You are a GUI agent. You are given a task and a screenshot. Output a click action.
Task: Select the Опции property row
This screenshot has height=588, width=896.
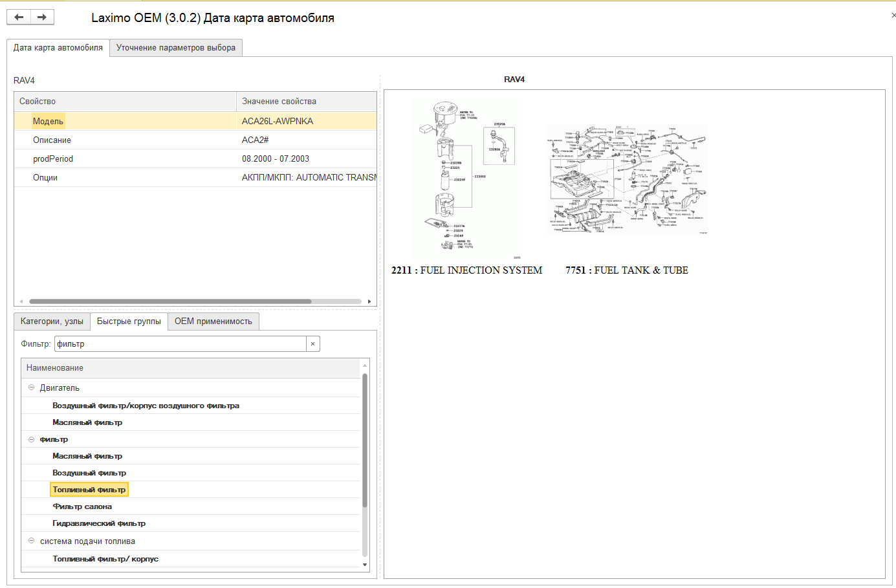pyautogui.click(x=195, y=177)
